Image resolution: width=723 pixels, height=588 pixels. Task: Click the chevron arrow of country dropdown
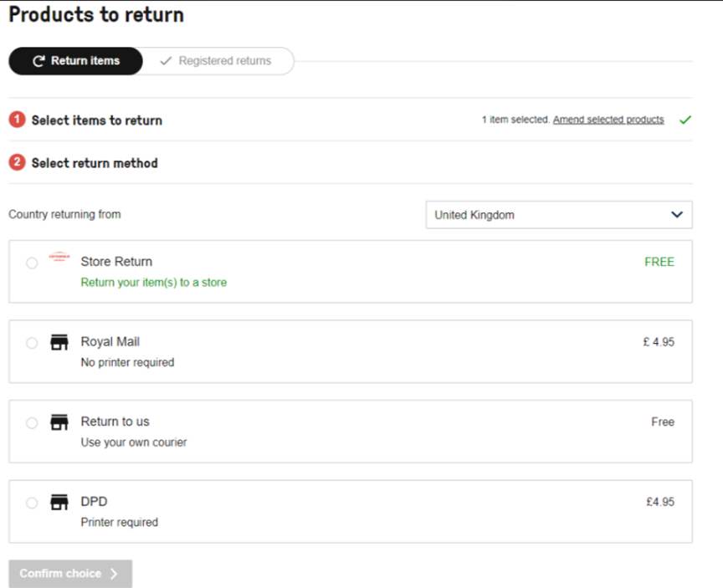[x=677, y=215]
